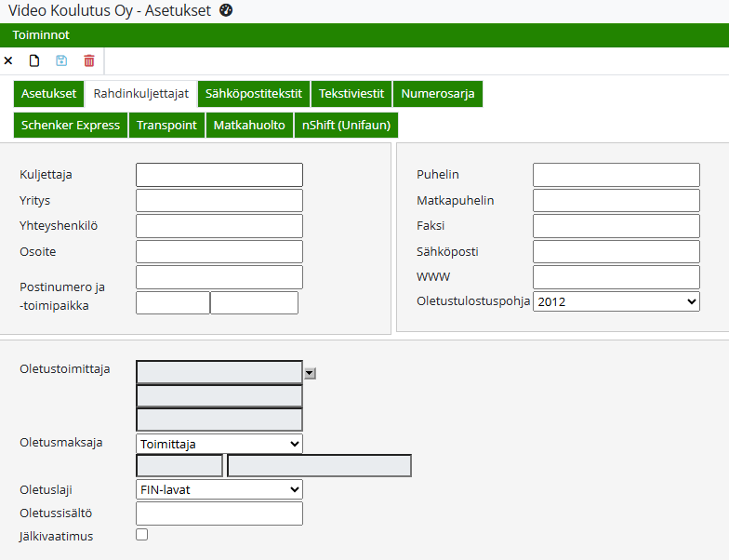Click the red trash delete icon
The width and height of the screenshot is (729, 560).
(89, 60)
